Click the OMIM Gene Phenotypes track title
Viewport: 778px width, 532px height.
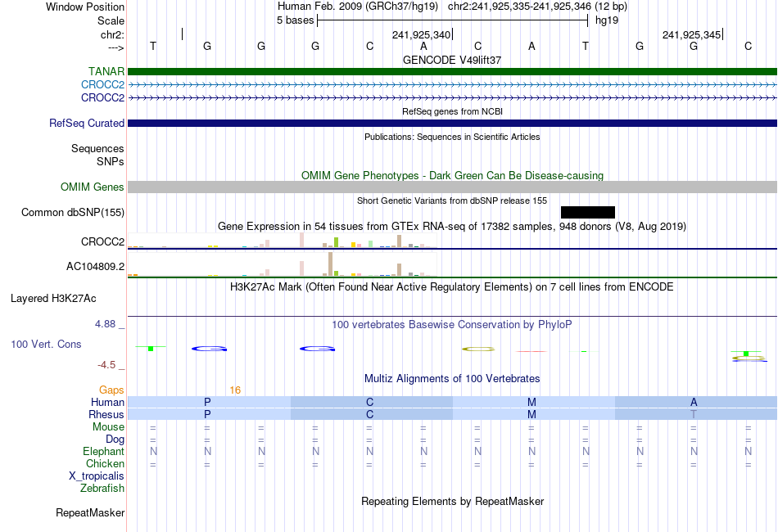click(452, 175)
